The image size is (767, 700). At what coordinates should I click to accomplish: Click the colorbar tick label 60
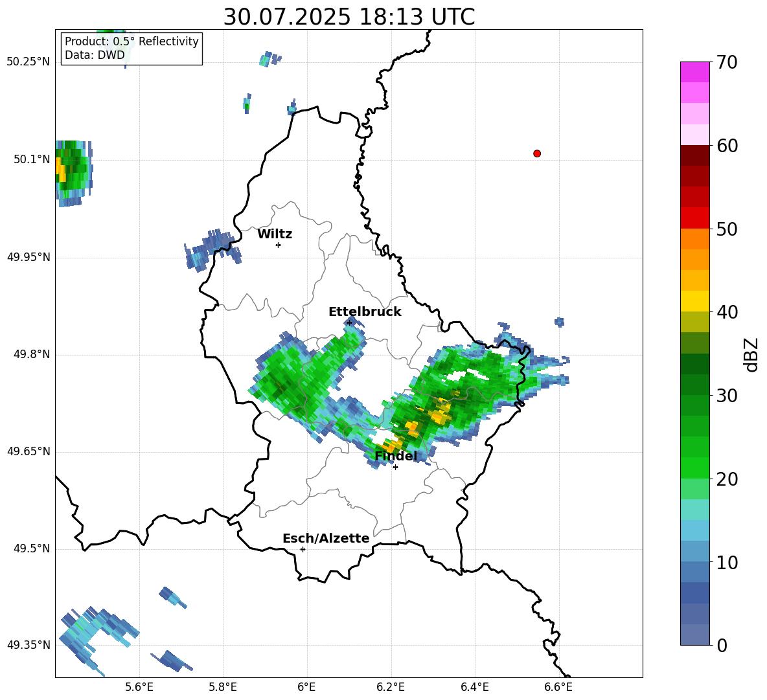727,146
